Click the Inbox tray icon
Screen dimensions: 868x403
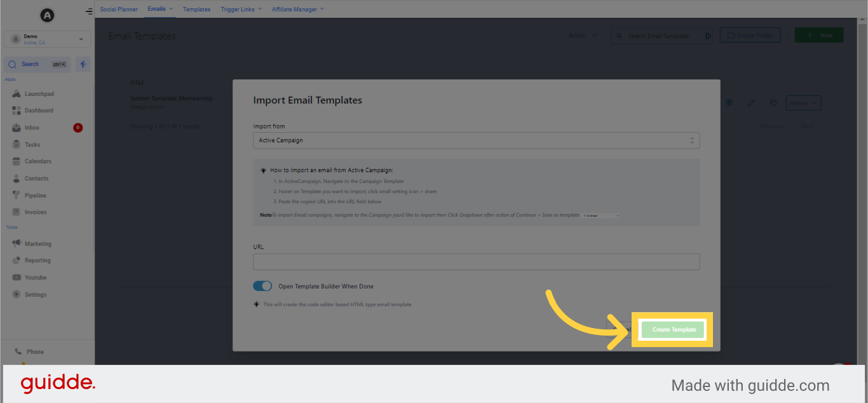point(17,128)
